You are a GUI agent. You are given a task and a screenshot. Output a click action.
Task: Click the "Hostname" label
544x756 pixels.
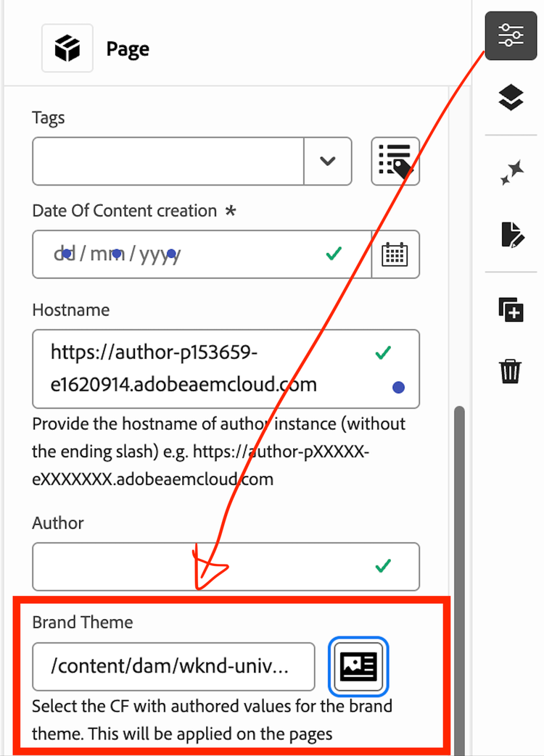pyautogui.click(x=71, y=310)
